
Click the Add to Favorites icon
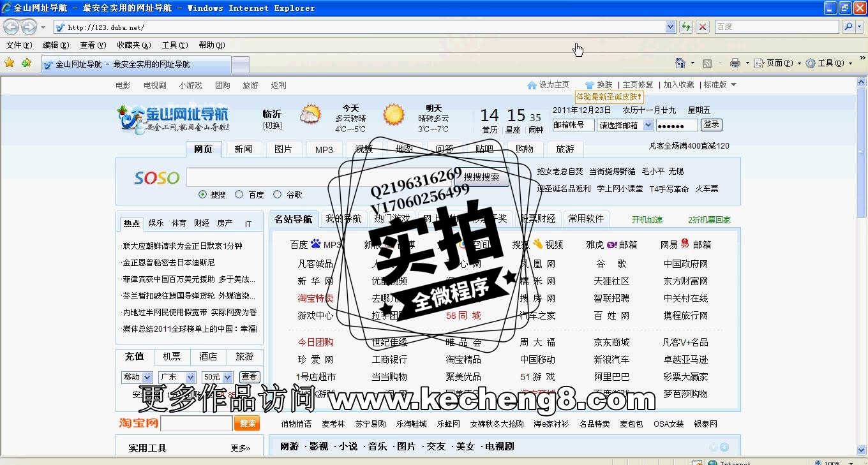(x=26, y=63)
